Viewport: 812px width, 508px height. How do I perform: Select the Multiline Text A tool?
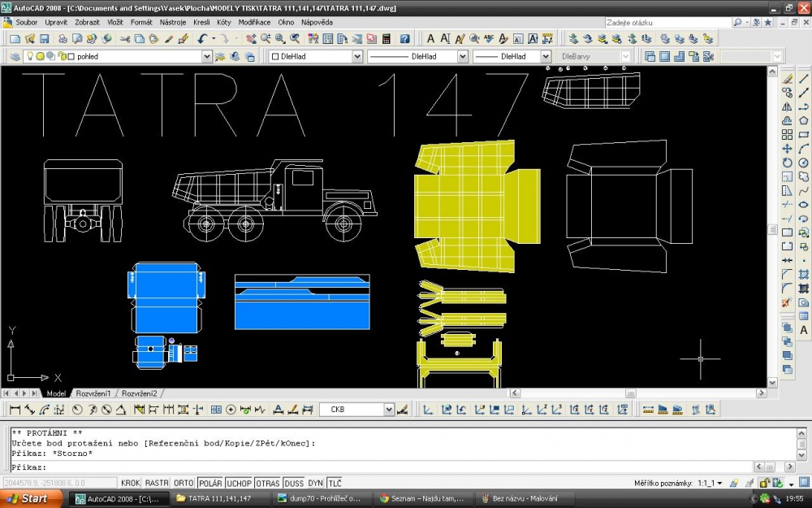804,330
